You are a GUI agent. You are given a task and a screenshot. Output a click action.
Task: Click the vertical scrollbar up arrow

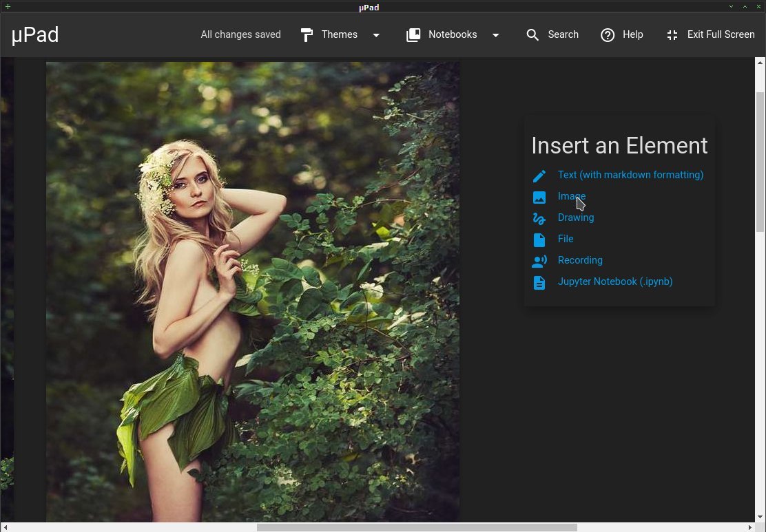coord(760,63)
